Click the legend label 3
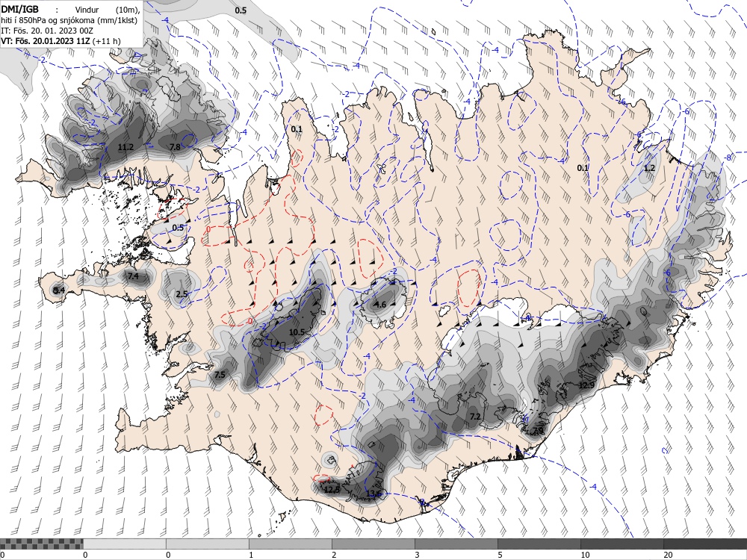The image size is (747, 560). [417, 555]
